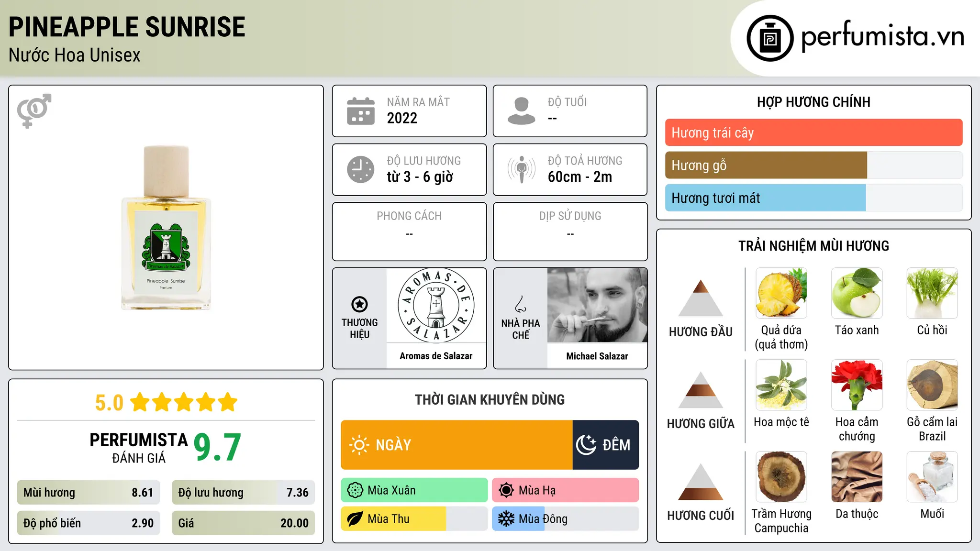This screenshot has width=980, height=551.
Task: Click the perfumista.vn perfume bottle logo icon
Action: (x=770, y=38)
